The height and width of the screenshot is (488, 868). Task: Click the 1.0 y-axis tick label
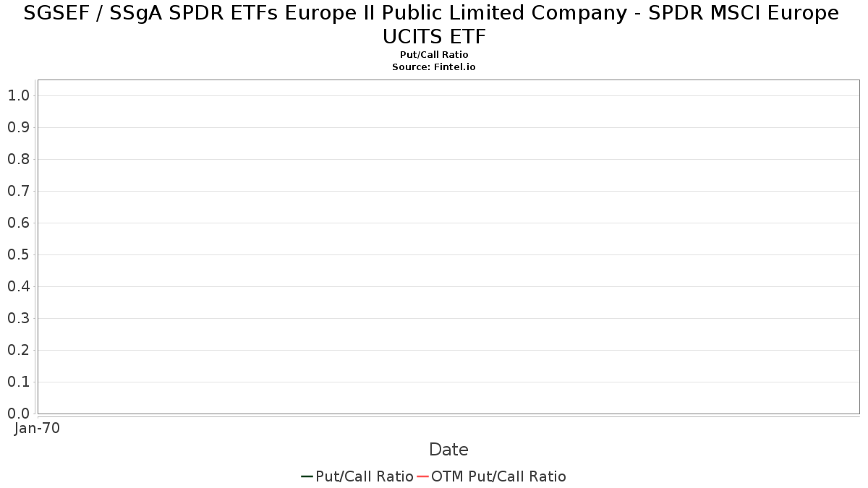[18, 95]
